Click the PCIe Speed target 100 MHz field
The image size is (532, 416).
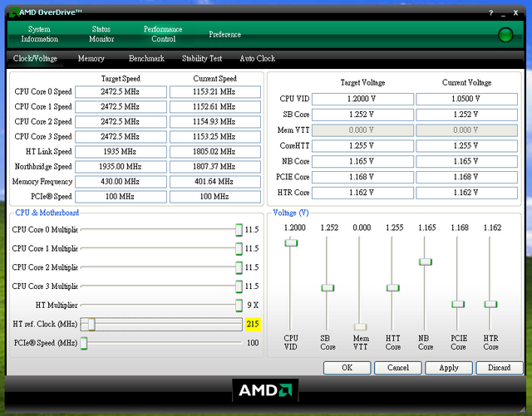click(x=121, y=197)
